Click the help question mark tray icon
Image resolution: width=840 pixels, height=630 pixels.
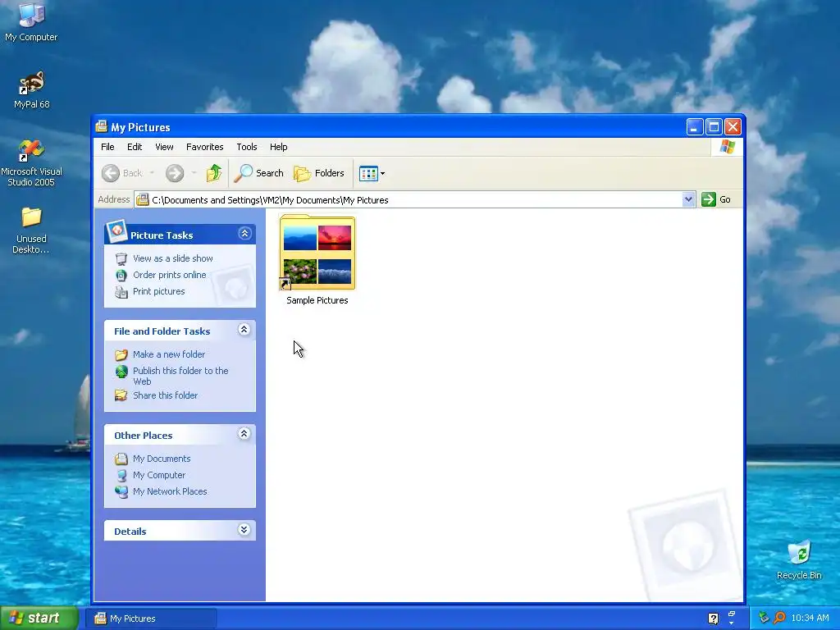tap(713, 619)
